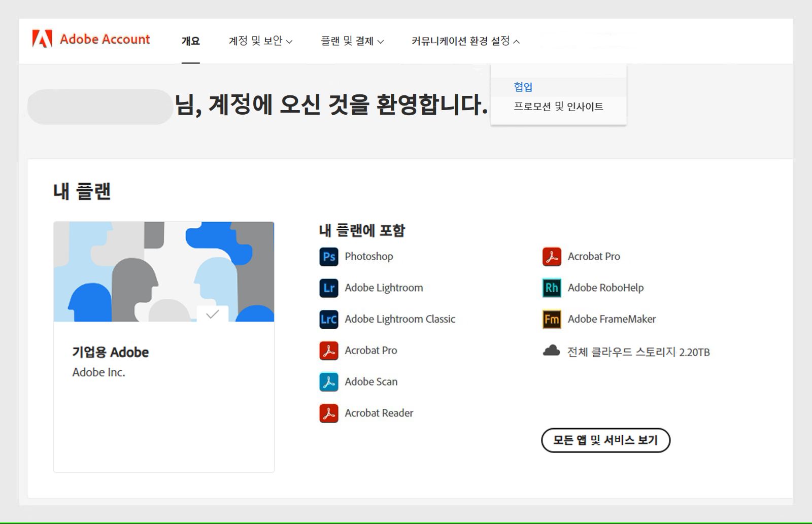Click the 내 플랜 heading
The width and height of the screenshot is (812, 524).
tap(82, 191)
